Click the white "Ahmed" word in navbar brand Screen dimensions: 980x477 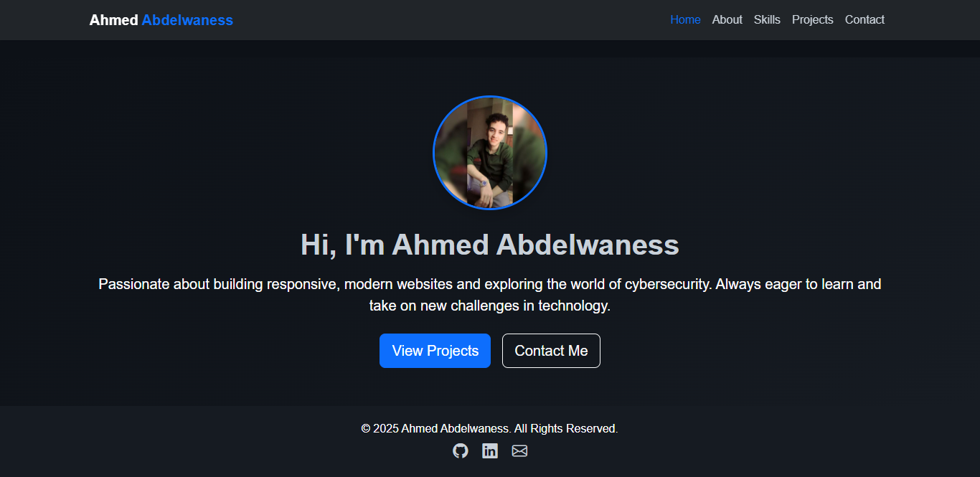tap(113, 20)
